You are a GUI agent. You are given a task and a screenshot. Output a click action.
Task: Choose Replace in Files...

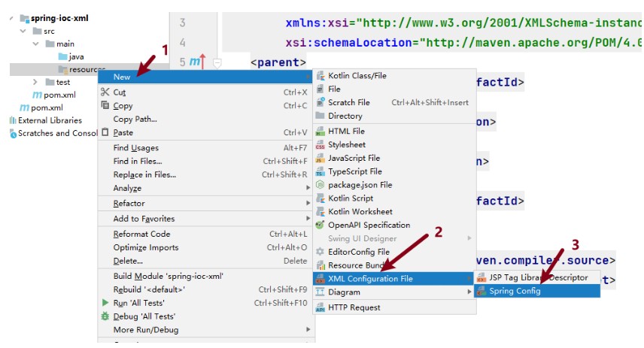(x=205, y=174)
